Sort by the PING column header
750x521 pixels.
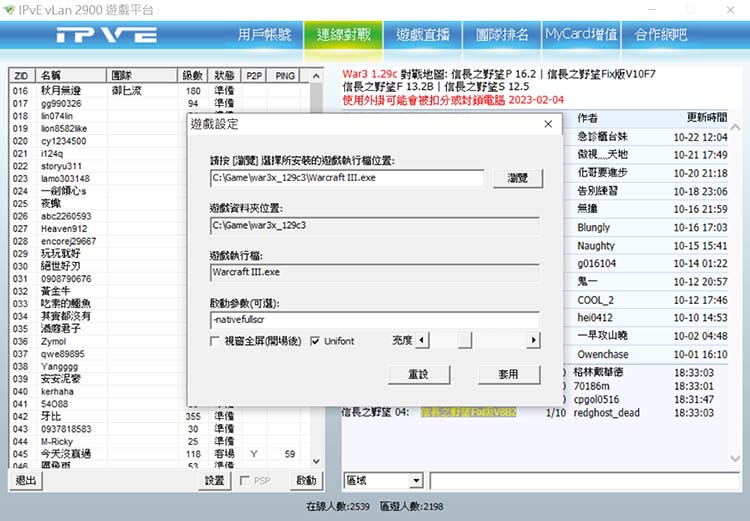[285, 76]
